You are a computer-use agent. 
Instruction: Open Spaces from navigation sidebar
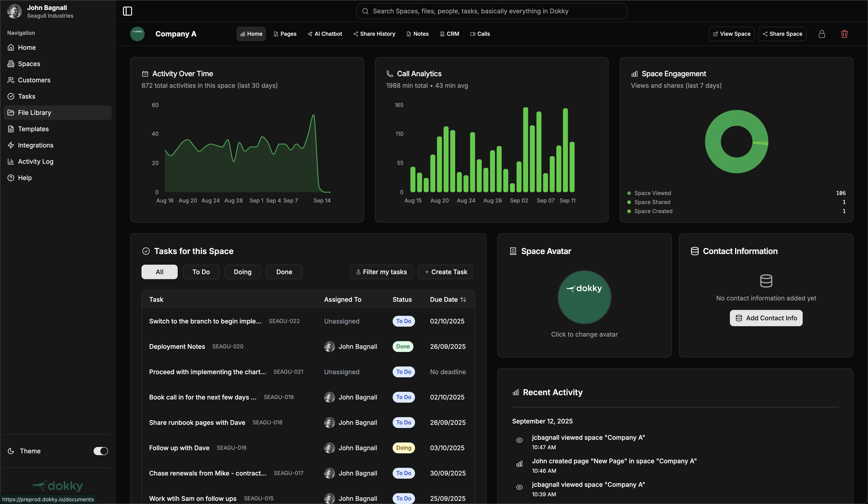[x=29, y=64]
